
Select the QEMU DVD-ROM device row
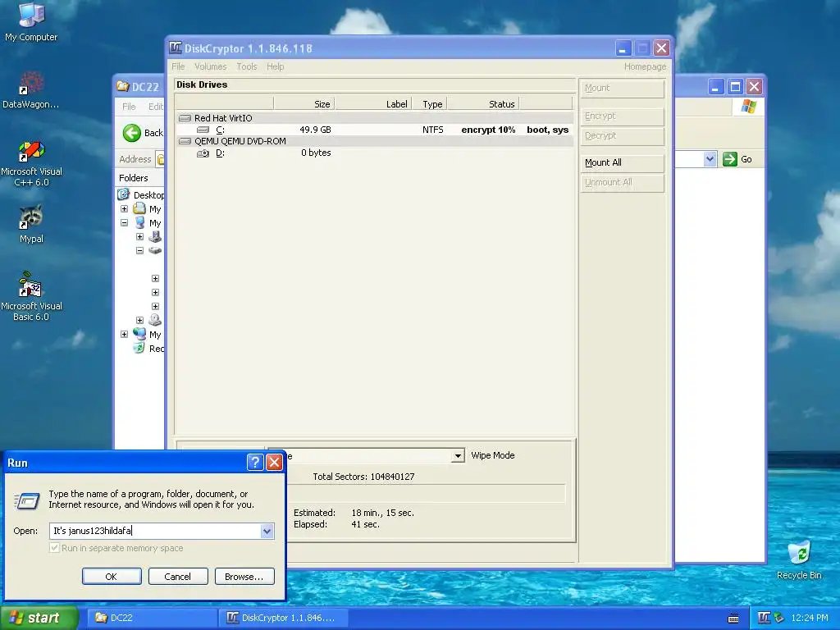pyautogui.click(x=374, y=141)
